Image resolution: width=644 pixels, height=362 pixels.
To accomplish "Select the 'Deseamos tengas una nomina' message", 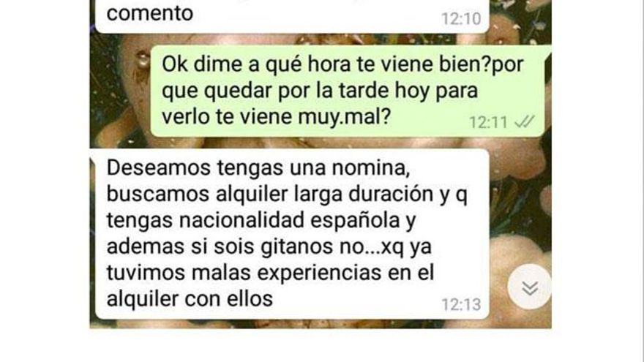I will pos(290,233).
